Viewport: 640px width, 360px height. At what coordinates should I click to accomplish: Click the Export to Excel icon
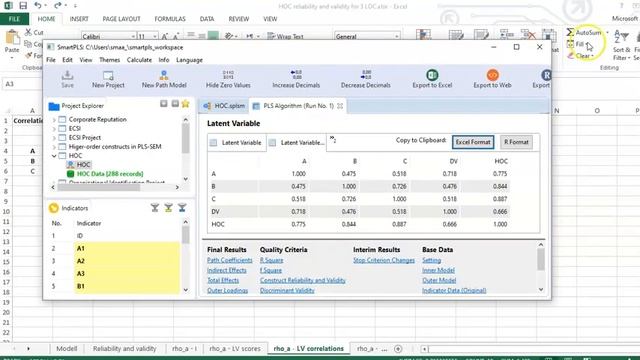tap(432, 75)
